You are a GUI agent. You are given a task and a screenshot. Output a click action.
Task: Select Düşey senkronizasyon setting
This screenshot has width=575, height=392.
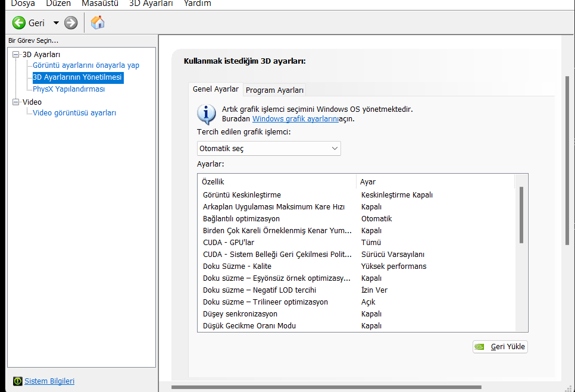pos(357,314)
